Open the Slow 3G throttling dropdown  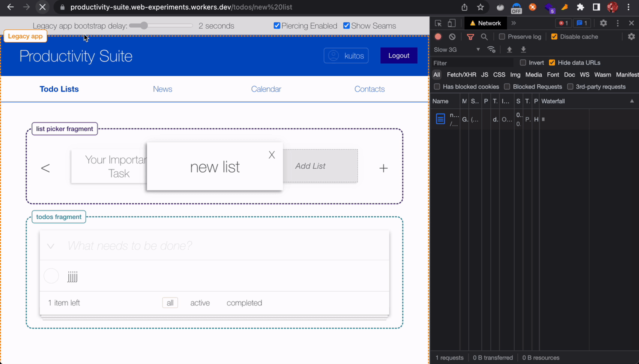457,49
